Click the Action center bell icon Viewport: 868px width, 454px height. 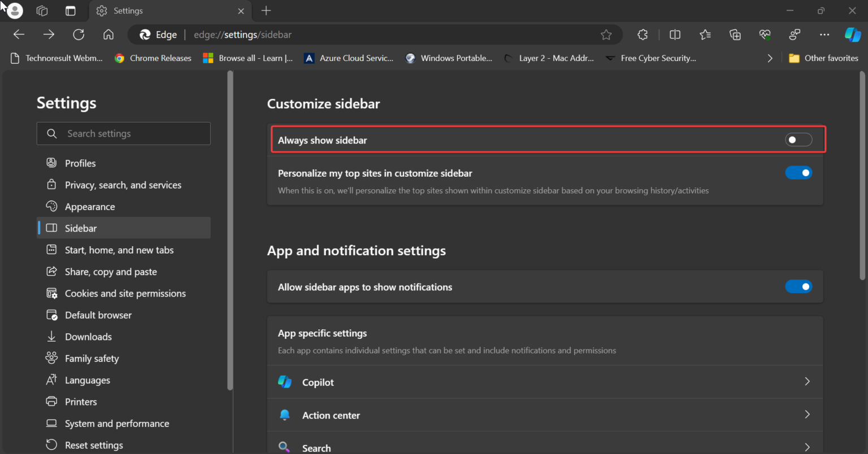tap(285, 414)
